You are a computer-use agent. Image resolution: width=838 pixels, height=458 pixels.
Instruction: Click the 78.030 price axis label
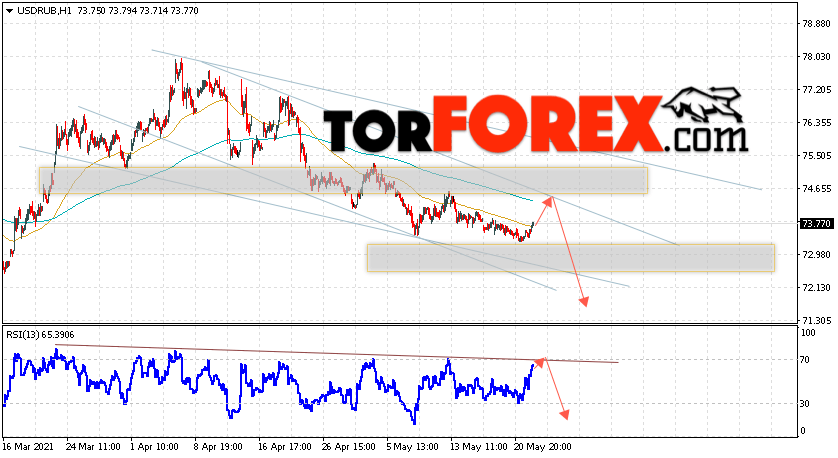(816, 57)
